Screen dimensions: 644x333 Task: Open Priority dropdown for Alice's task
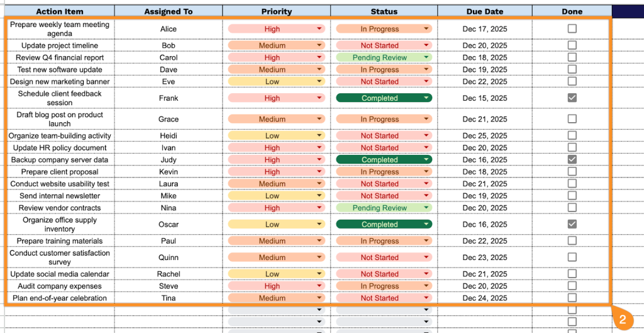[x=319, y=29]
